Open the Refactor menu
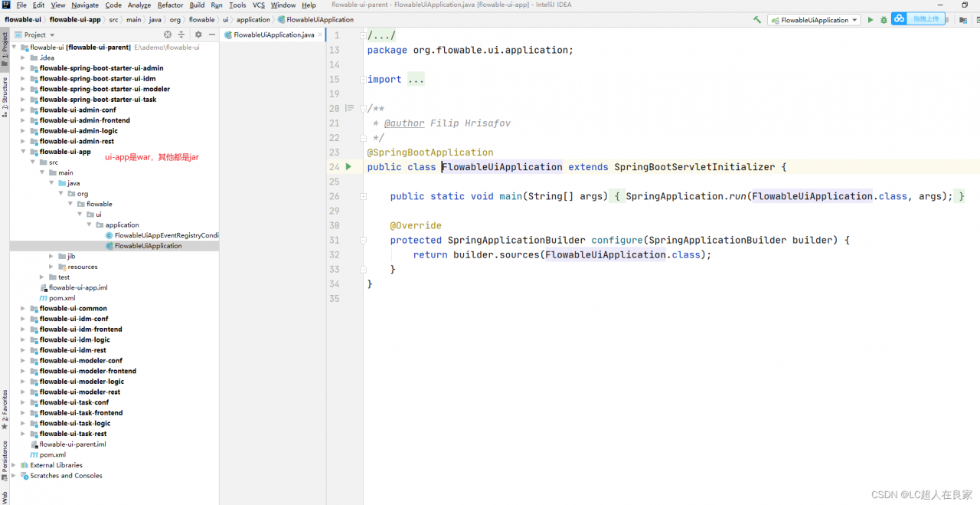Image resolution: width=980 pixels, height=505 pixels. [x=170, y=5]
